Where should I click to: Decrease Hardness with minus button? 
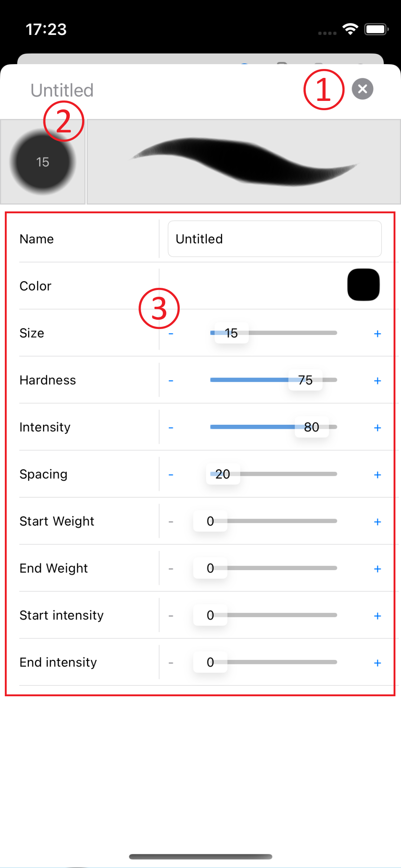(171, 381)
